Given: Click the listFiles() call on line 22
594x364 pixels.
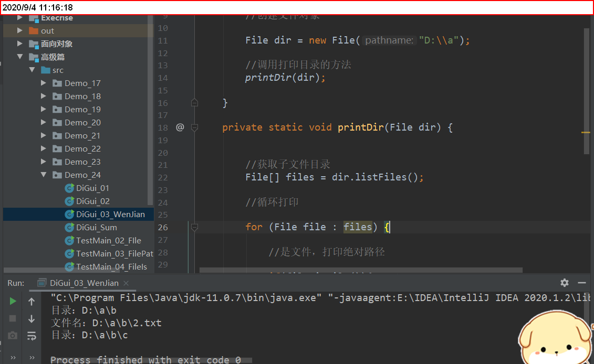Looking at the screenshot, I should (x=386, y=177).
